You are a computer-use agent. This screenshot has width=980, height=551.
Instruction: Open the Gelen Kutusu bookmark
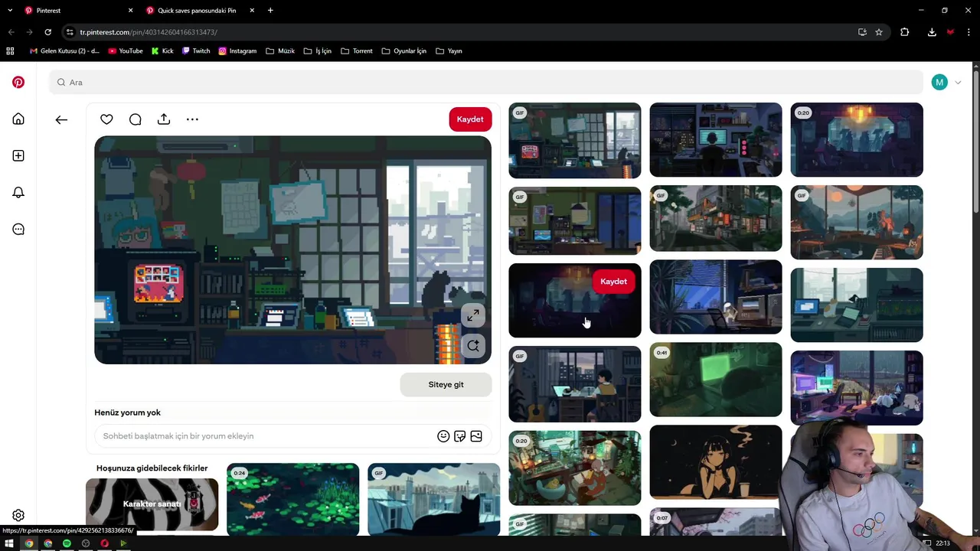64,51
